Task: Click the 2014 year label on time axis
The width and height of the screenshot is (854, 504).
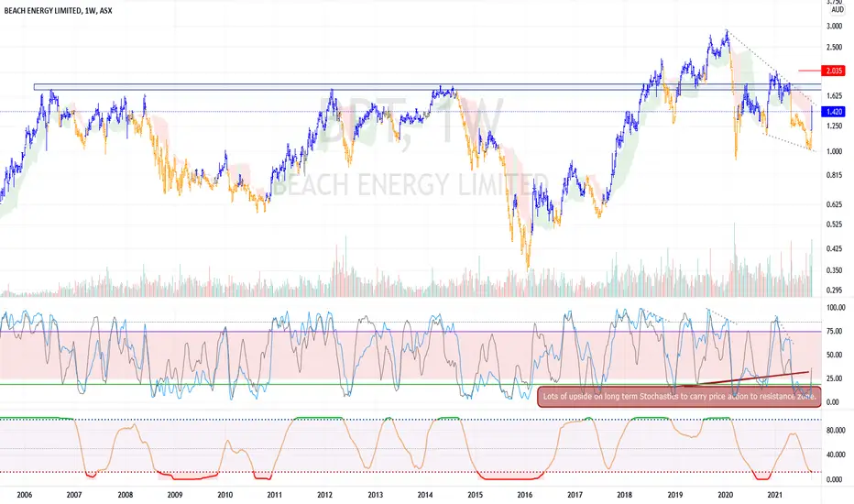Action: [425, 495]
